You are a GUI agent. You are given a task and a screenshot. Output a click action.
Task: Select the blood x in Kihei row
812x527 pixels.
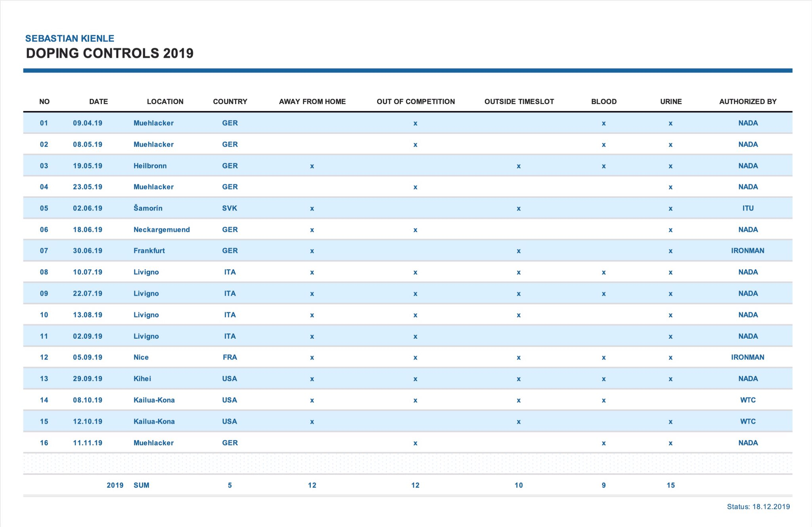(x=603, y=379)
